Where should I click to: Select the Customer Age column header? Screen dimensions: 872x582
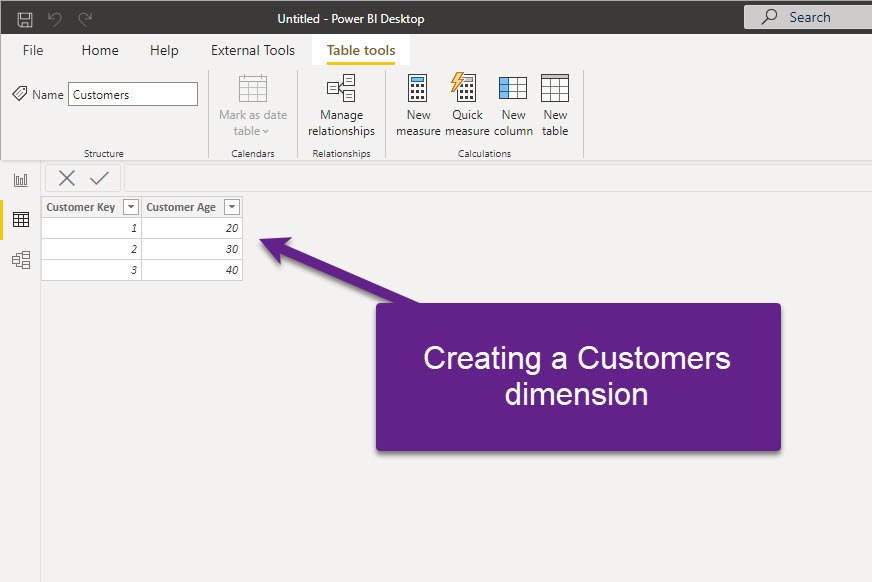[x=192, y=207]
